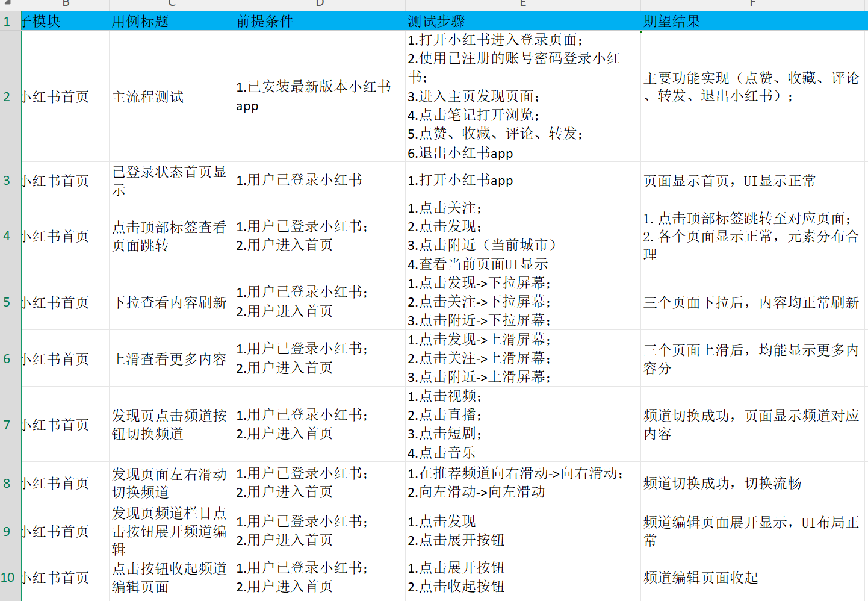This screenshot has width=868, height=601.
Task: Select result cell '点击顶部标签跳转至对应页面'
Action: coord(754,235)
